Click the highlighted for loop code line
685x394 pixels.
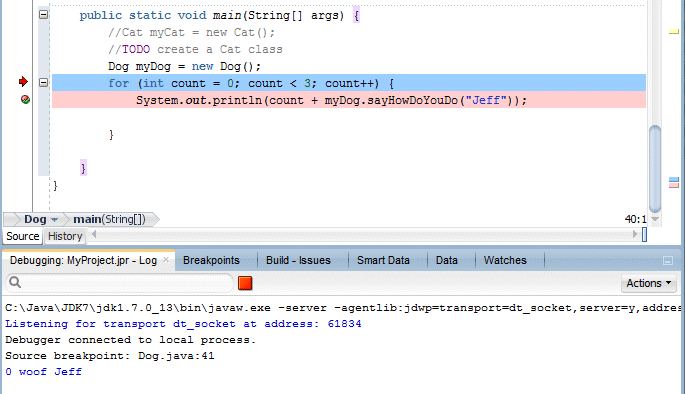(349, 83)
